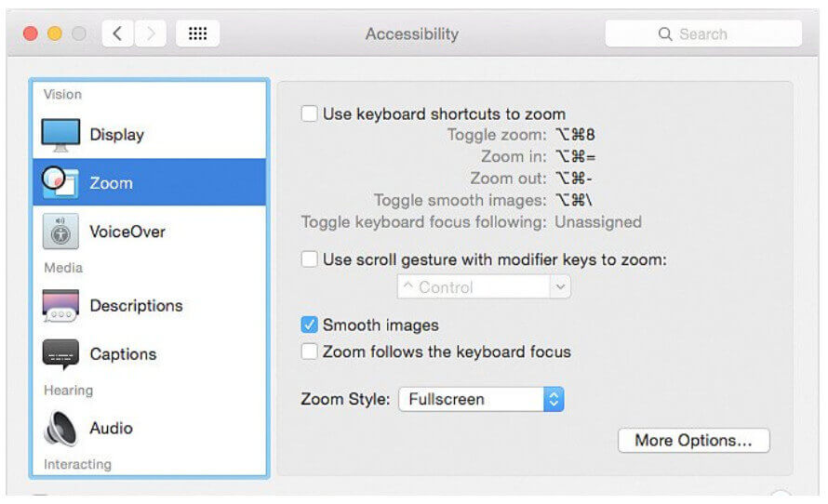Click the Search field

(703, 34)
